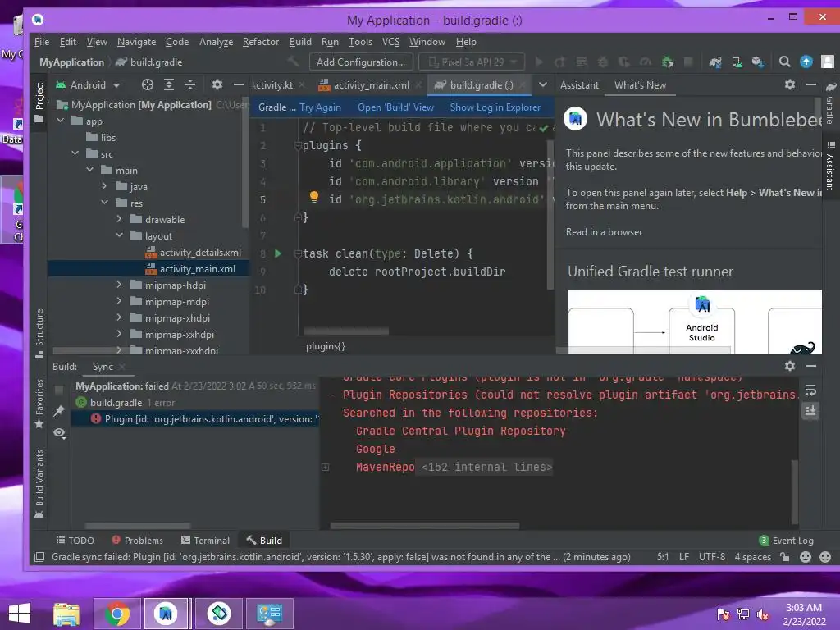This screenshot has width=840, height=630.
Task: Open Project panel settings gear
Action: (217, 84)
